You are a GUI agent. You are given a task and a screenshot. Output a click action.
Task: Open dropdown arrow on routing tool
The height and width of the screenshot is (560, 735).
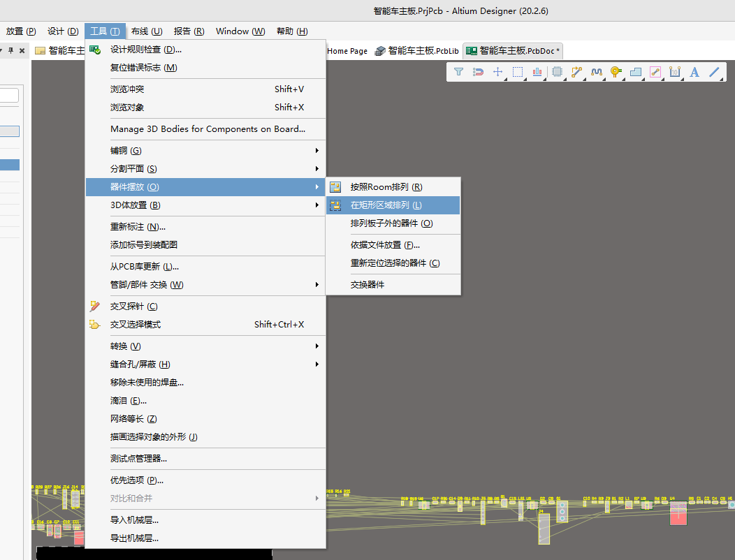[x=584, y=80]
